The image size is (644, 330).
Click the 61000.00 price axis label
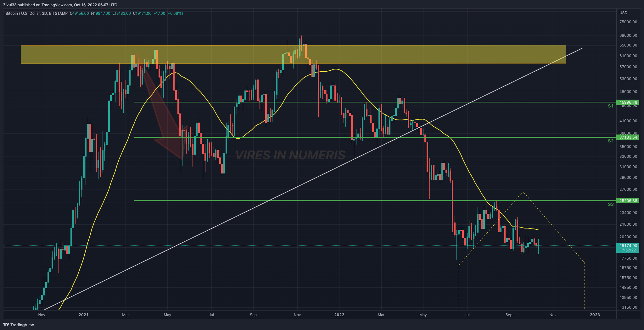click(628, 56)
